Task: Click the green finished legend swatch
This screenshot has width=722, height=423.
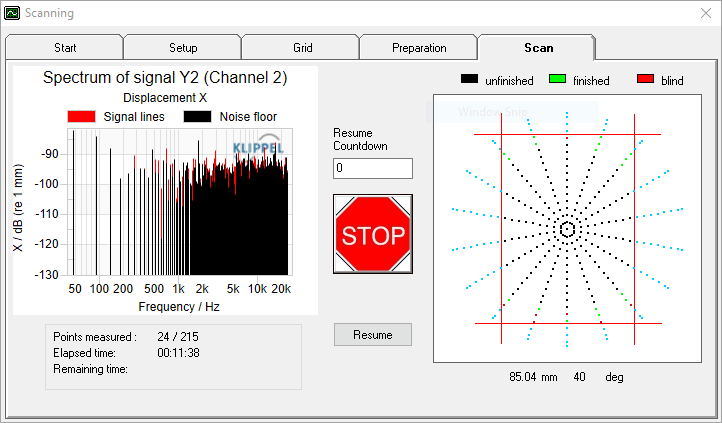Action: (558, 79)
